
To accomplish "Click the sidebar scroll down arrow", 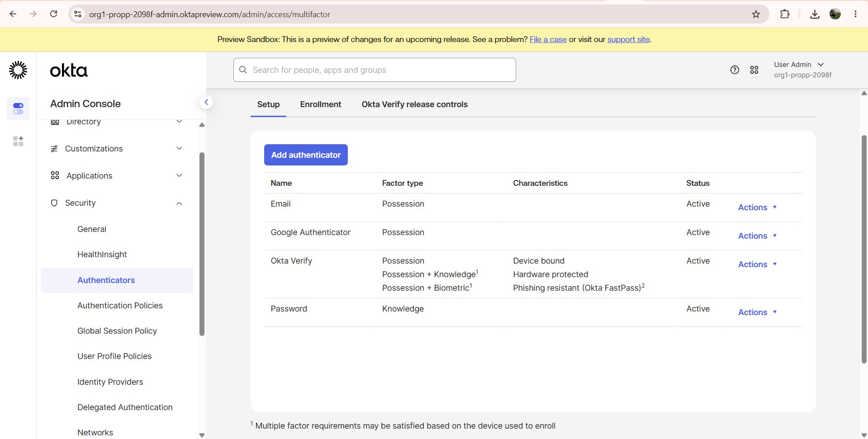I will point(202,435).
